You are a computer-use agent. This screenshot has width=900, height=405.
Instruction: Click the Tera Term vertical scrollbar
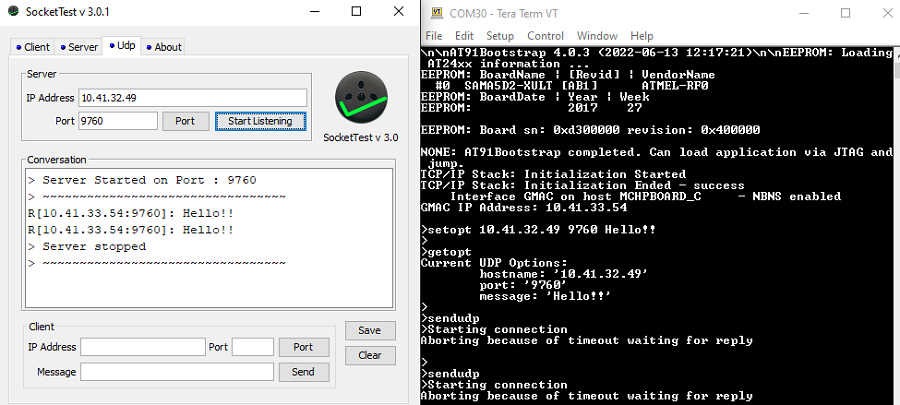click(897, 226)
